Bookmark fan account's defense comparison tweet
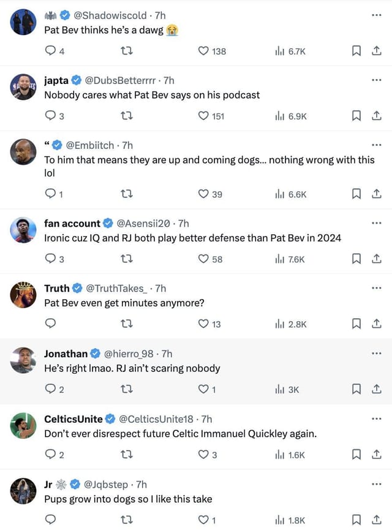 [356, 259]
